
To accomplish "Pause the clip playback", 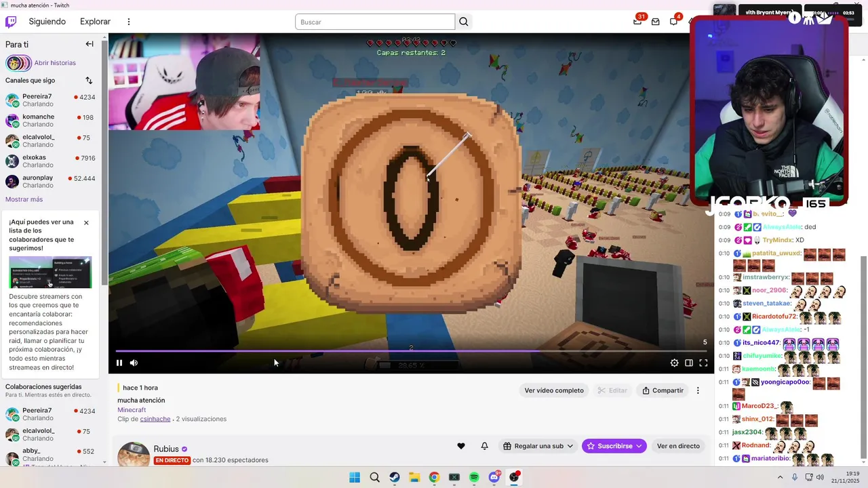I will click(119, 363).
